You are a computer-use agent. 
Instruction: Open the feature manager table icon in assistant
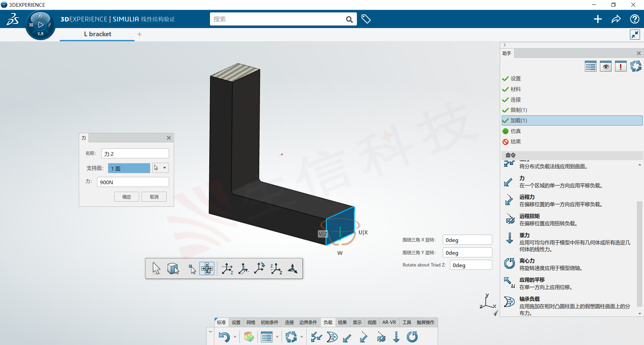[590, 66]
